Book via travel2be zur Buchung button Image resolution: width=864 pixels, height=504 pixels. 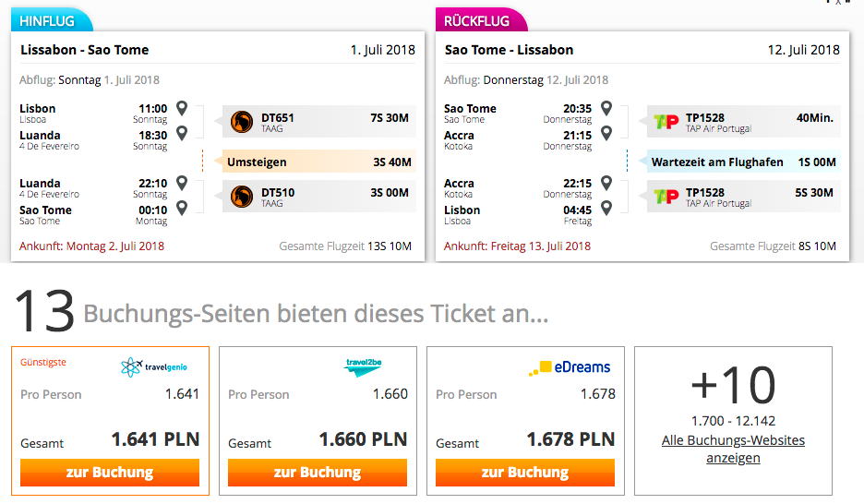pyautogui.click(x=318, y=473)
